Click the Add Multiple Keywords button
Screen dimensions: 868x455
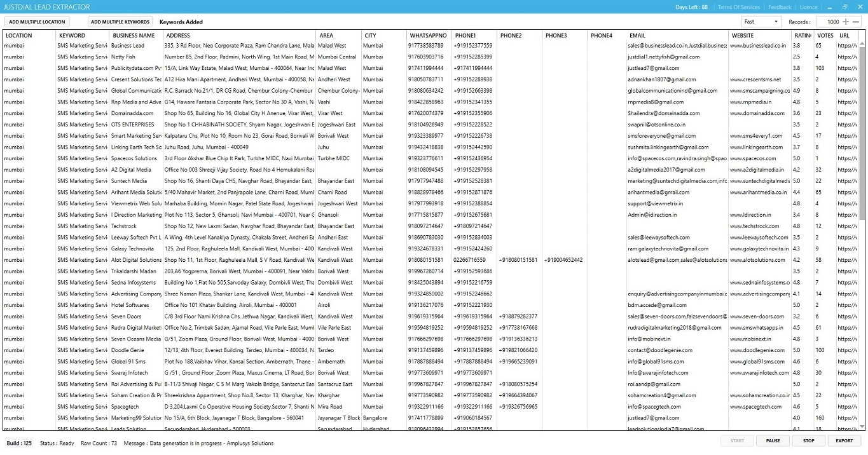tap(120, 22)
